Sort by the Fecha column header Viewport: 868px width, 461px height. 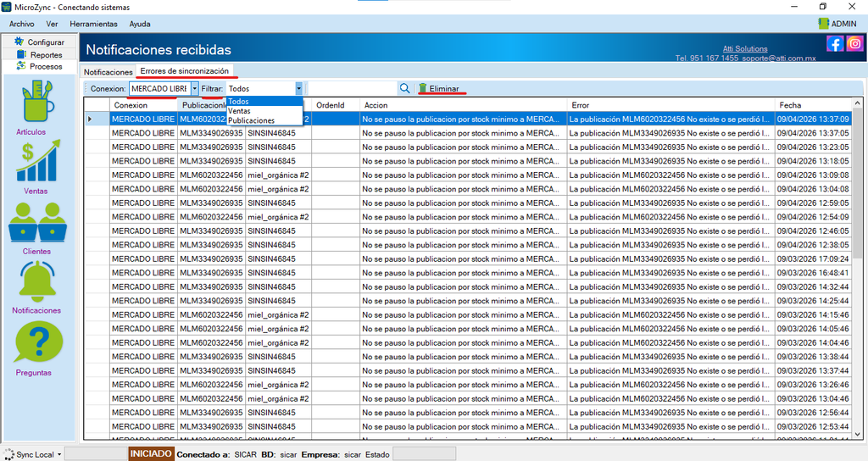click(813, 105)
